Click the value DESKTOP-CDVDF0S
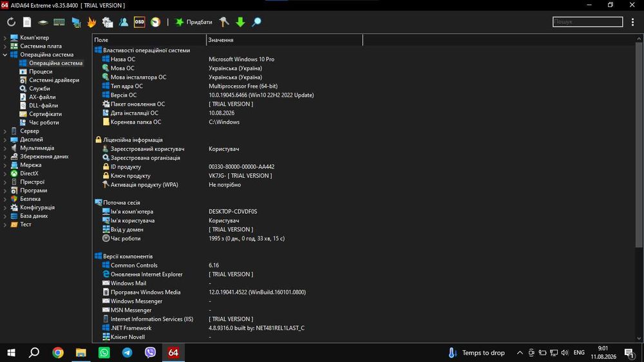 pos(233,212)
